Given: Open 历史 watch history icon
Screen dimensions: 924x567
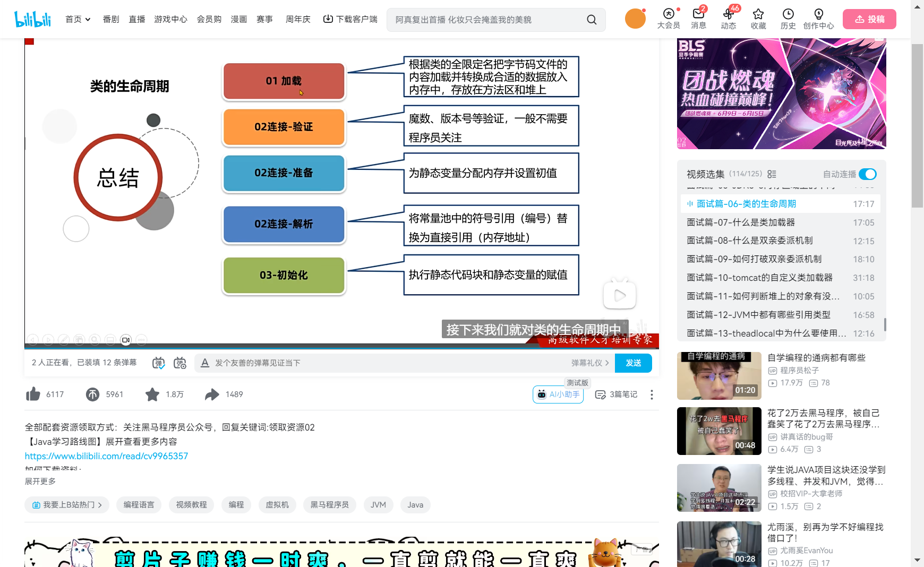Looking at the screenshot, I should [x=788, y=19].
